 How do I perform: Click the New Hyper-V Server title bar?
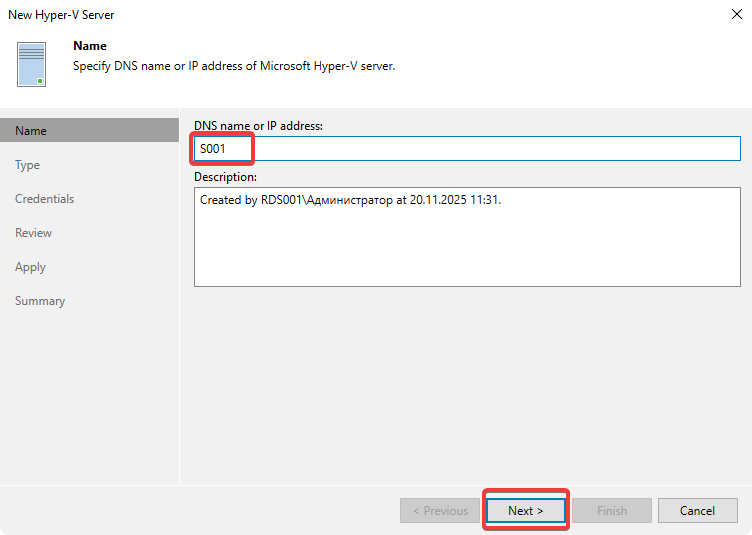pos(300,15)
